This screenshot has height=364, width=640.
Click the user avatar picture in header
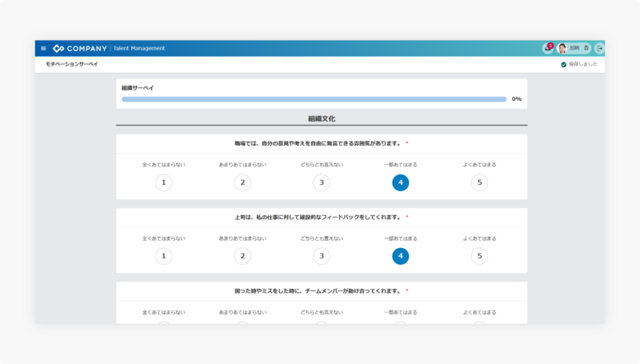pyautogui.click(x=562, y=48)
